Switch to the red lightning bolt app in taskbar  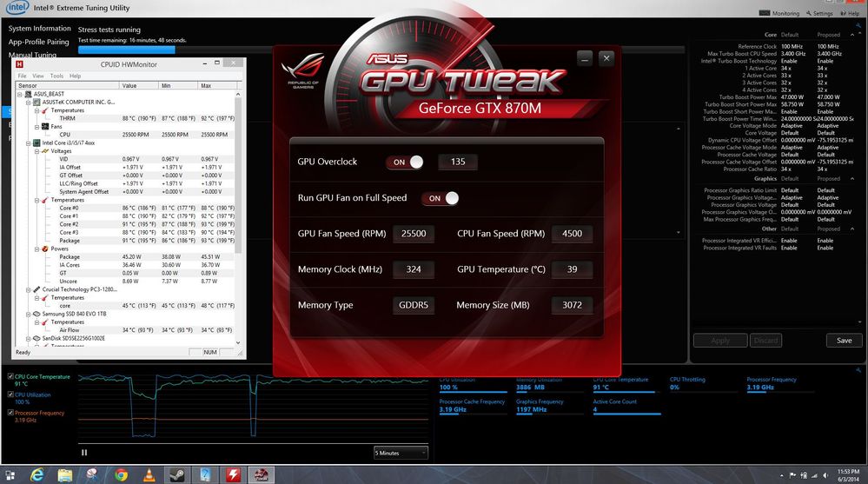(233, 474)
